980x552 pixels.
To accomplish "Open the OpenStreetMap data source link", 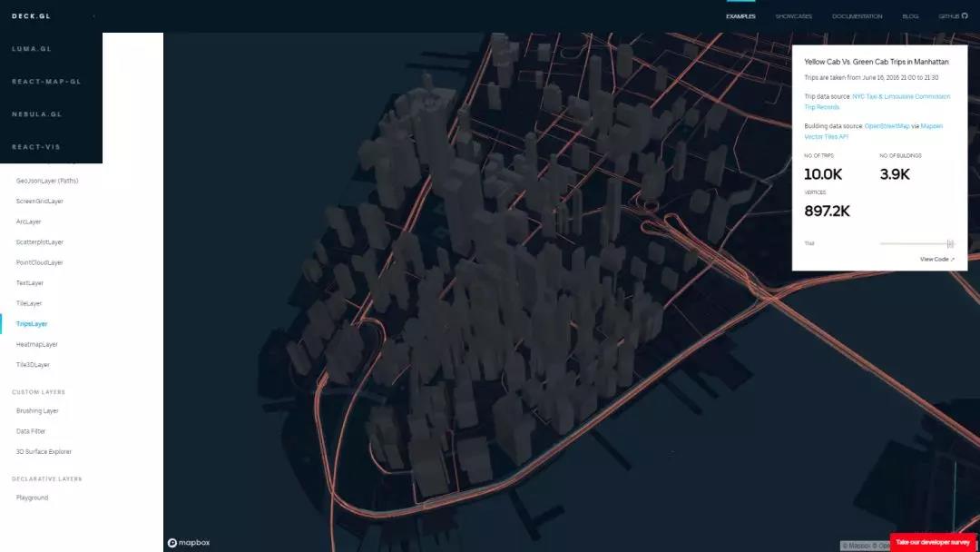I will coord(887,126).
